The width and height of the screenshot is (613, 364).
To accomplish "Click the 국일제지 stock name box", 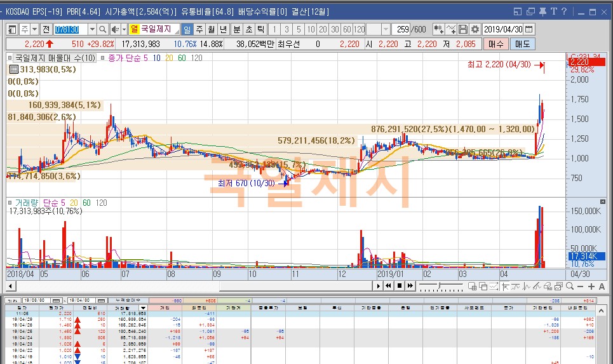I will tap(155, 29).
